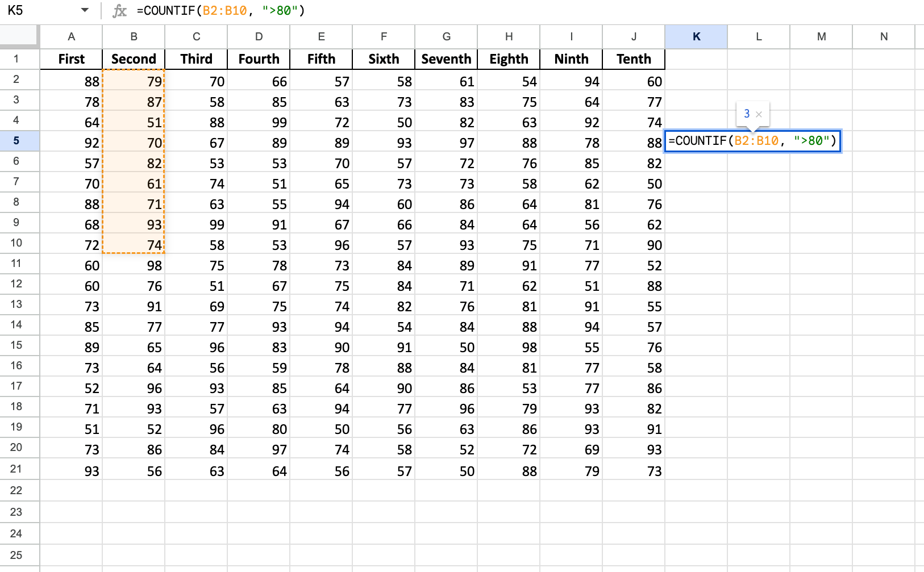The width and height of the screenshot is (924, 572).
Task: Select the entire sheet via corner box
Action: pyautogui.click(x=19, y=36)
